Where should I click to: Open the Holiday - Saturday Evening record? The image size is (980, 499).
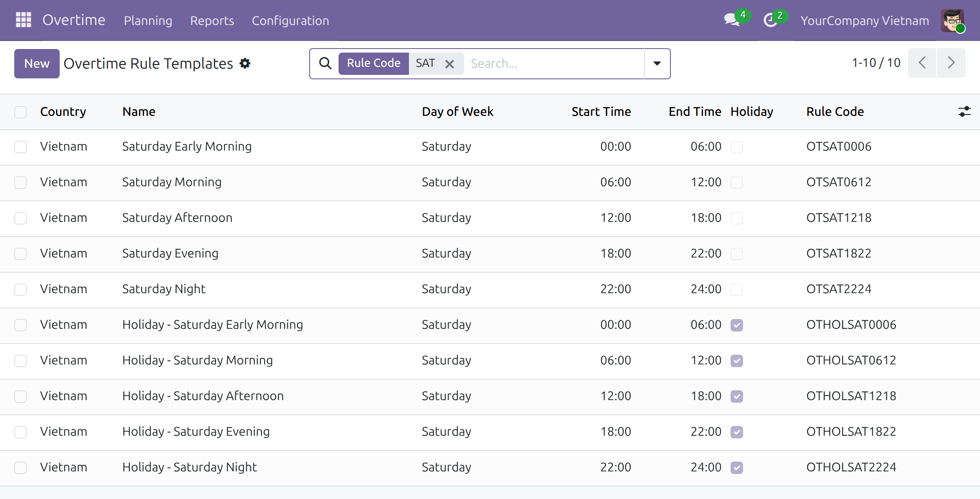coord(196,432)
